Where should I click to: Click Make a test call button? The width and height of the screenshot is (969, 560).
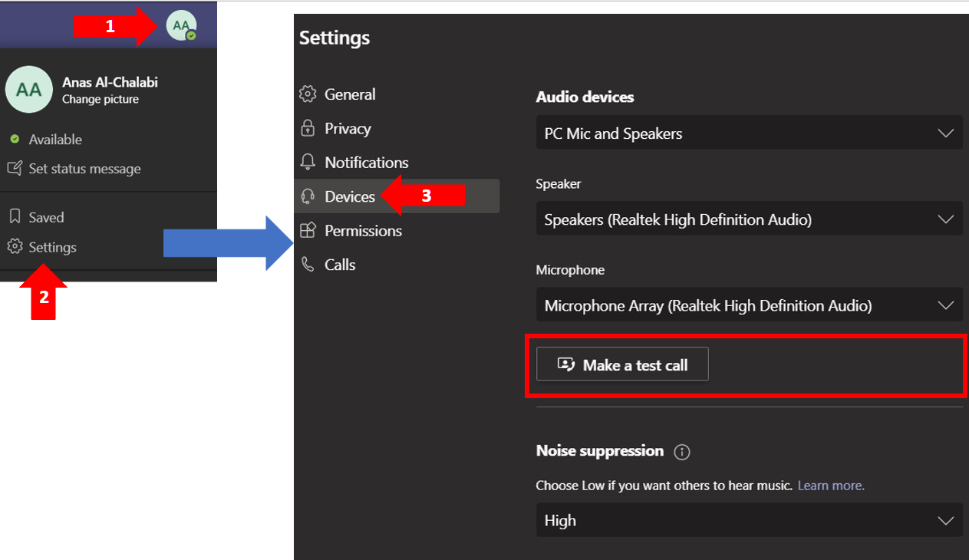pos(622,364)
